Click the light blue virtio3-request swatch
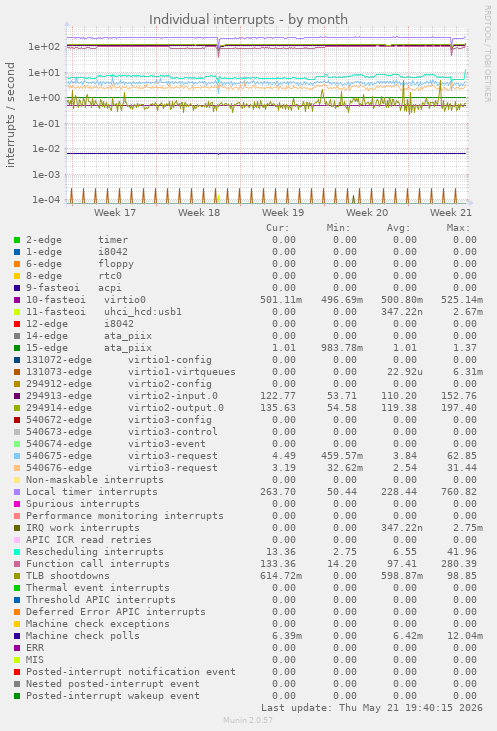 [17, 456]
